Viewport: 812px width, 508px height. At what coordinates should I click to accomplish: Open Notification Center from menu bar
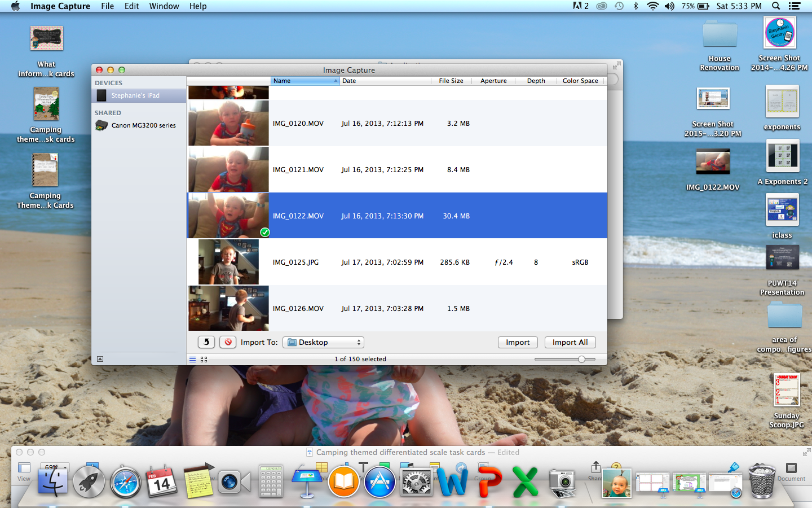pyautogui.click(x=795, y=6)
